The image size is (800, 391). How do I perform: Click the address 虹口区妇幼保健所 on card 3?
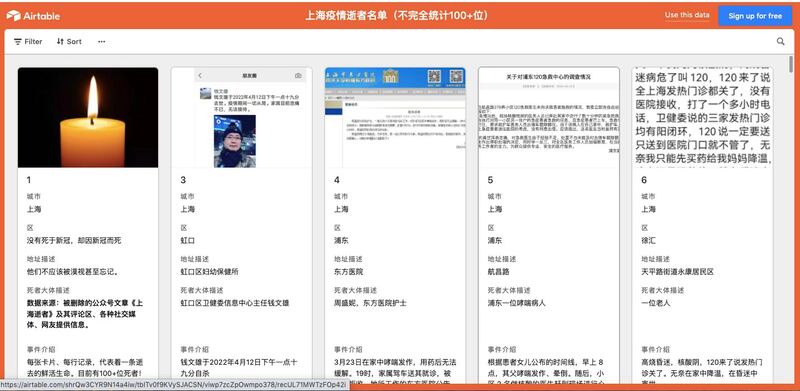[x=210, y=272]
